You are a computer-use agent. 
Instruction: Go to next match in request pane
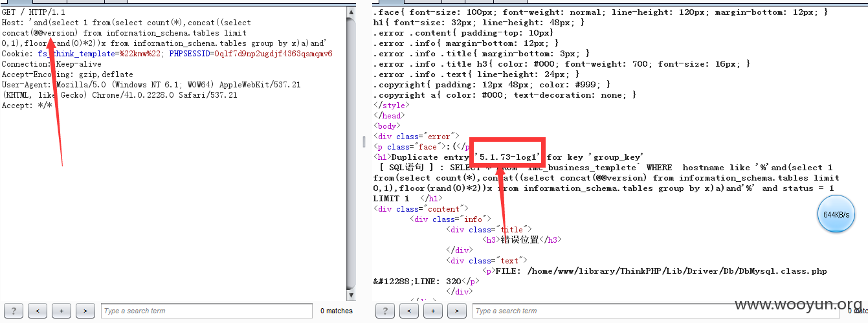(85, 311)
